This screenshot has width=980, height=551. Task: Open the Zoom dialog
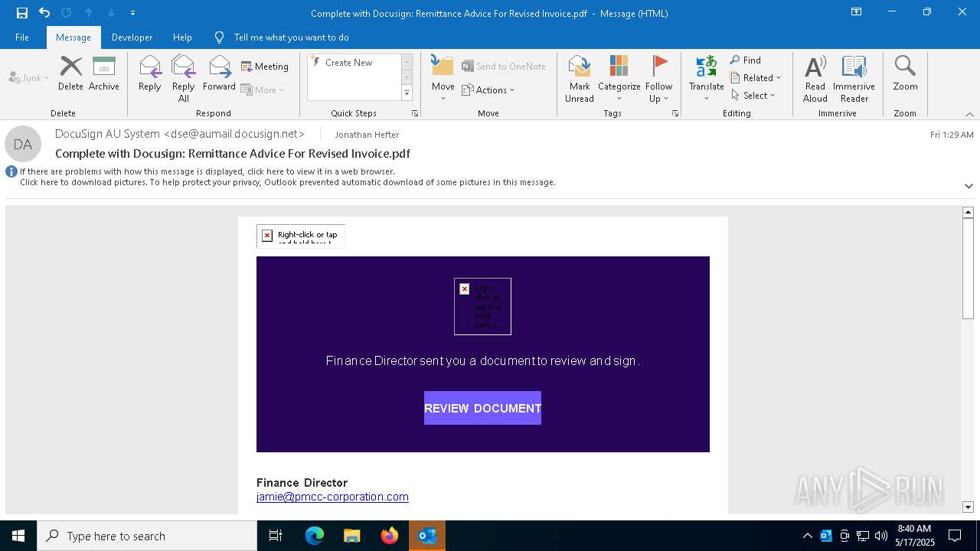[905, 73]
